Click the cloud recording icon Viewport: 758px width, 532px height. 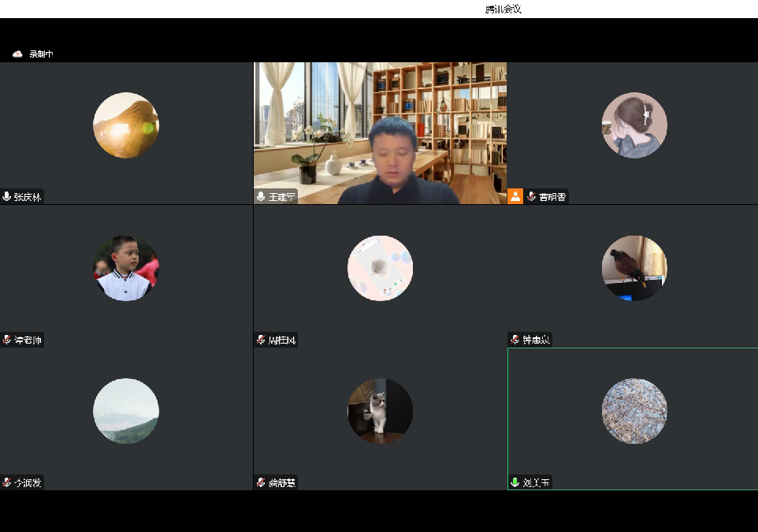coord(17,54)
